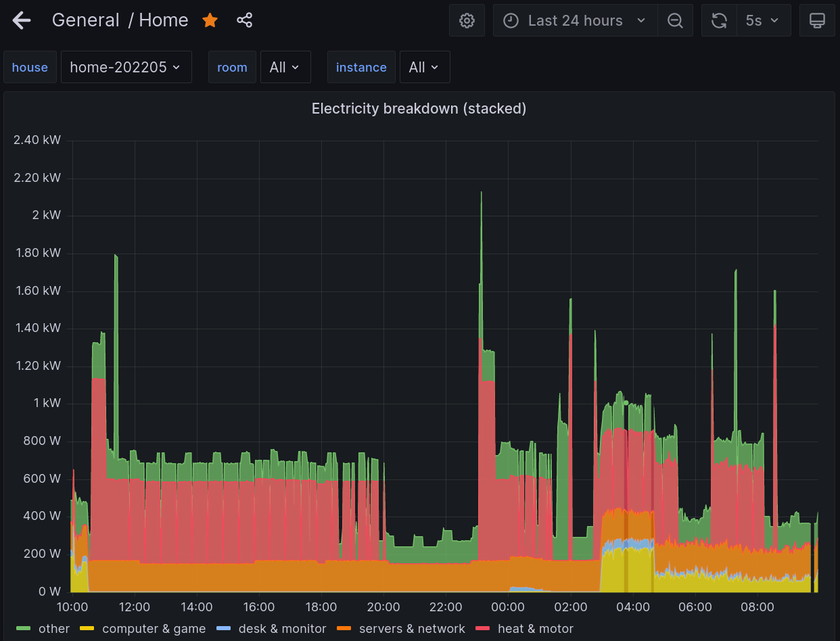Toggle the 'other' series in legend
The width and height of the screenshot is (840, 641).
pyautogui.click(x=53, y=629)
